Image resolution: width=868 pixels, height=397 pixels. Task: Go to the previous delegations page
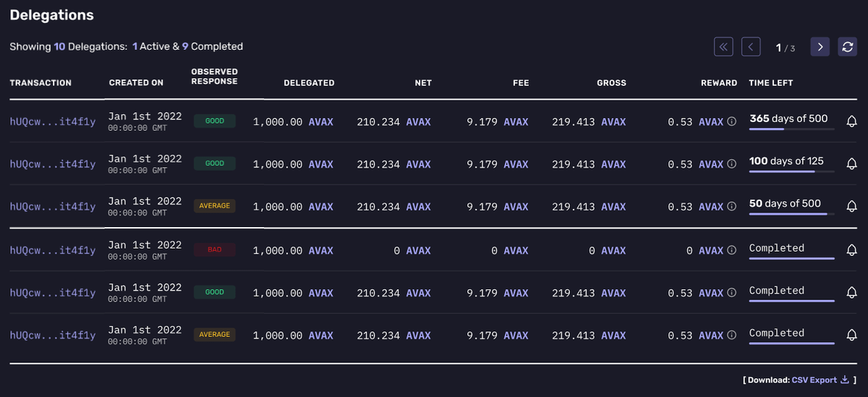pos(751,47)
